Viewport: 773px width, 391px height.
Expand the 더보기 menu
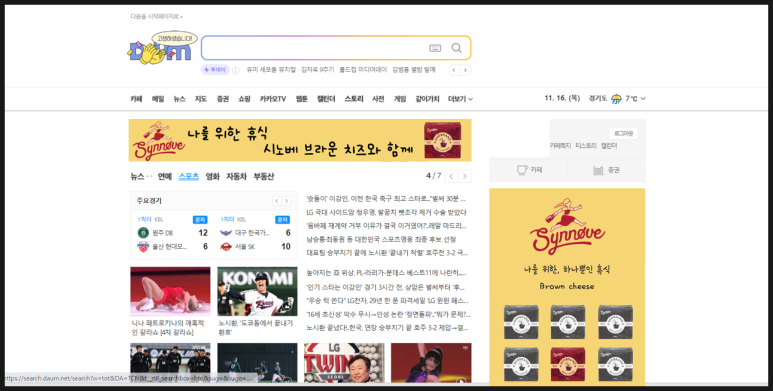pos(460,99)
